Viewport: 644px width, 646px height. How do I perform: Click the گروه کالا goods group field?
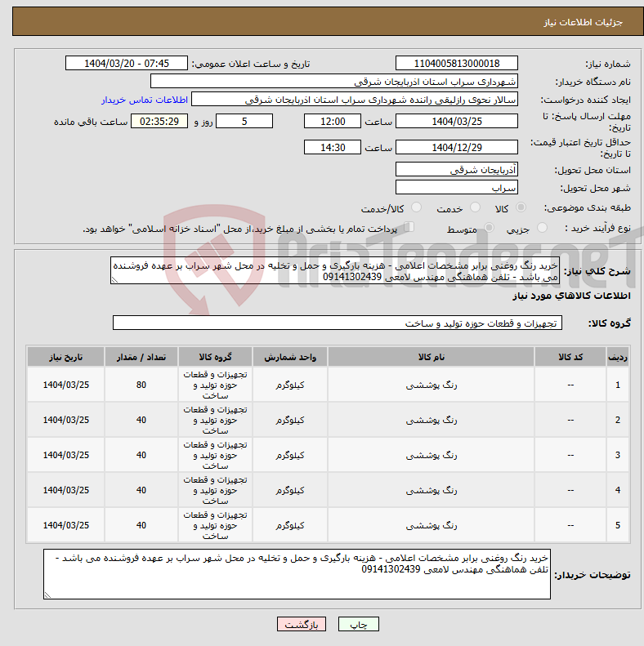(338, 323)
